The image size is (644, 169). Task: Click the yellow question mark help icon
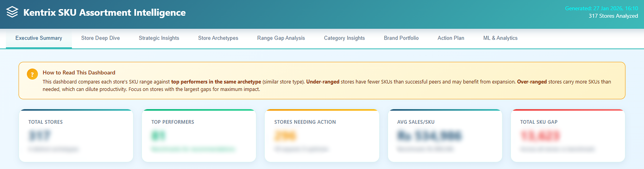click(x=32, y=74)
